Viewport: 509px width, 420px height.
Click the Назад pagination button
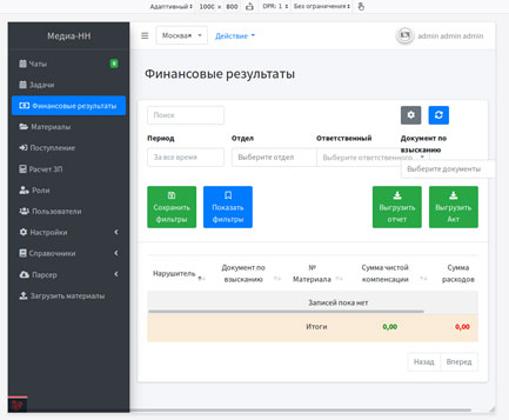424,362
